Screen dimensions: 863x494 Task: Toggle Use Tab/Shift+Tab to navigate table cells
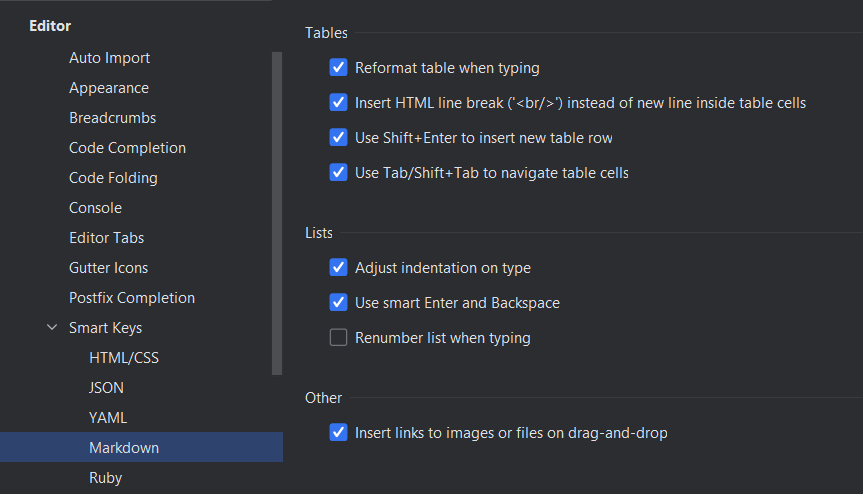(338, 173)
